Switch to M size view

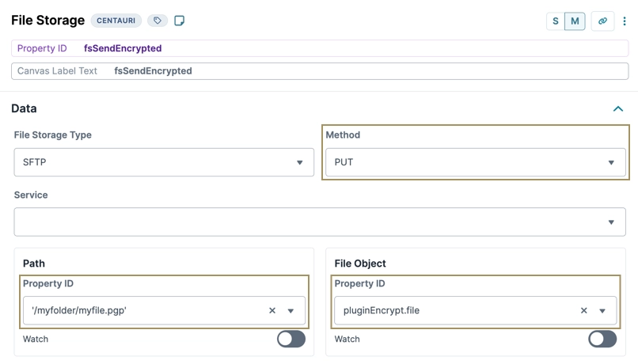coord(575,21)
